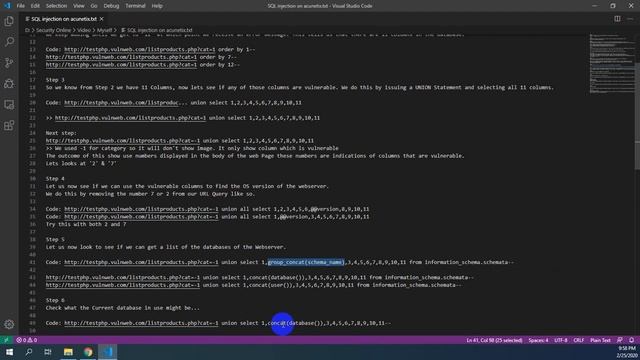Click the 'Step 4' heading text

[55, 179]
